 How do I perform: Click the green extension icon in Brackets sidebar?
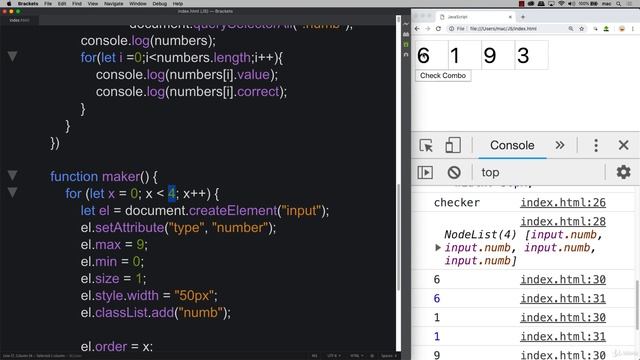coord(406,44)
